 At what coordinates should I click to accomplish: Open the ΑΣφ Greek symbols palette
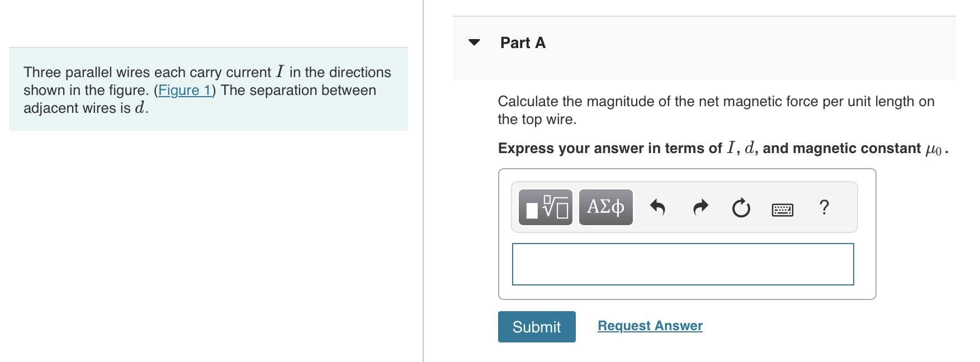point(605,207)
